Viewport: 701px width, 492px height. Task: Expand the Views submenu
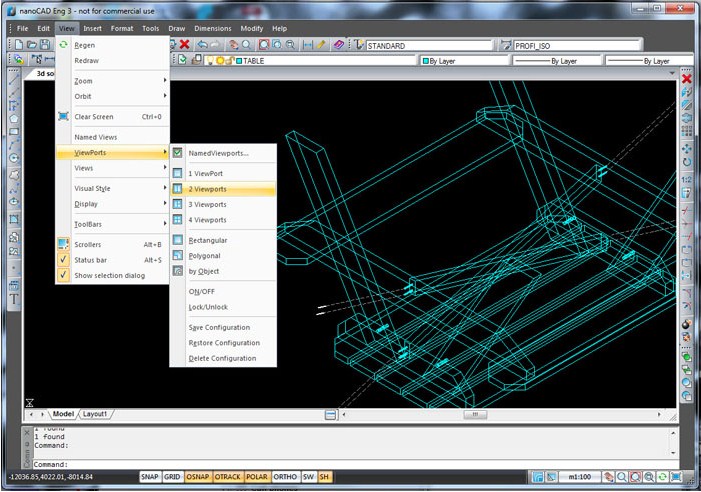tap(112, 168)
